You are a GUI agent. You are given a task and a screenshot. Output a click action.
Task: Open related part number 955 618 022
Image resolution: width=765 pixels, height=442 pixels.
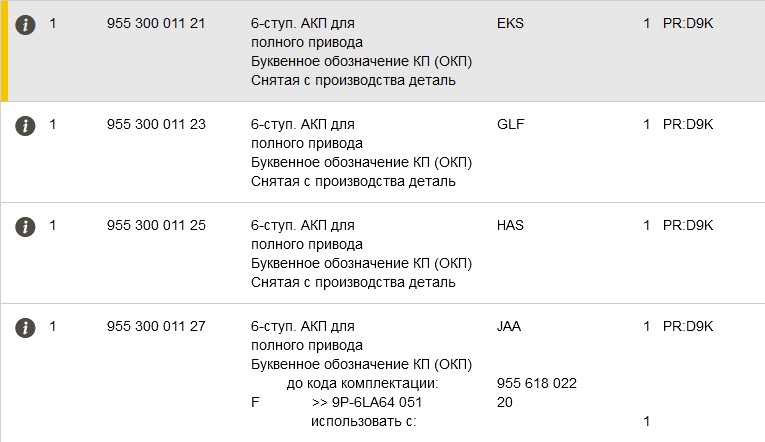pyautogui.click(x=536, y=384)
